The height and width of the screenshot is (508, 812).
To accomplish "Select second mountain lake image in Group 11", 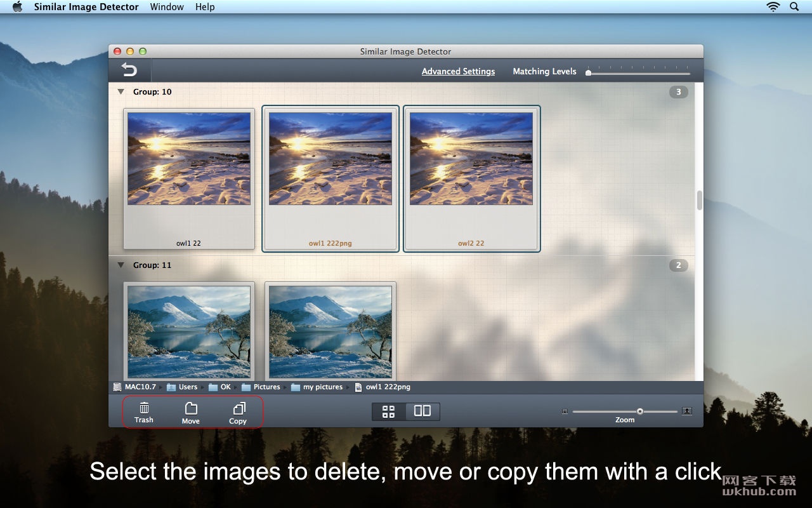I will tap(331, 331).
